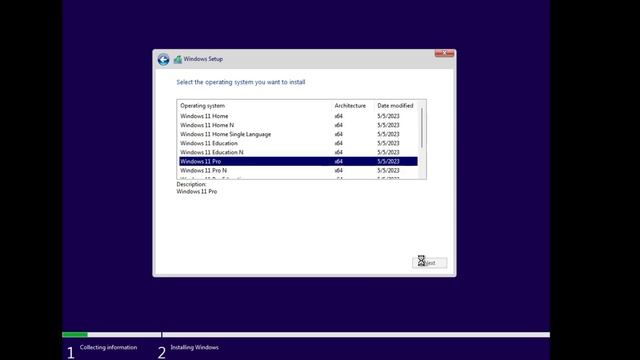The width and height of the screenshot is (640, 360).
Task: Select Windows 11 Home N edition
Action: pos(298,125)
